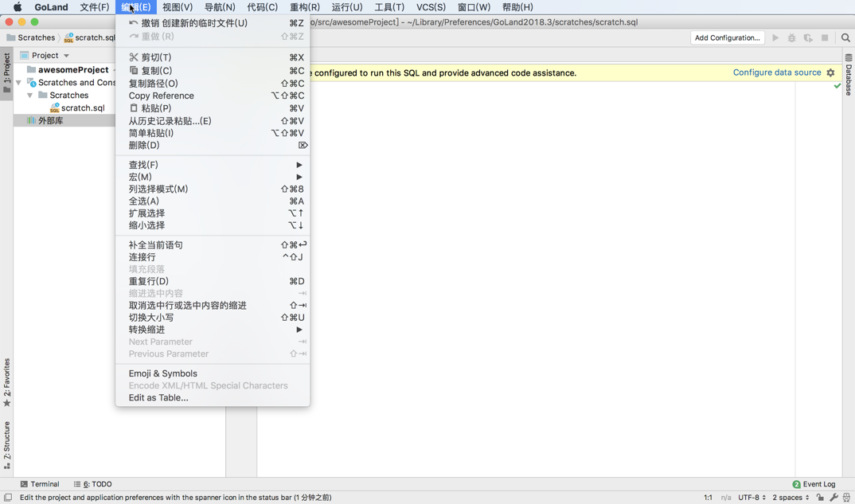Open the 运行(U) menu
Viewport: 855px width, 504px height.
(347, 7)
